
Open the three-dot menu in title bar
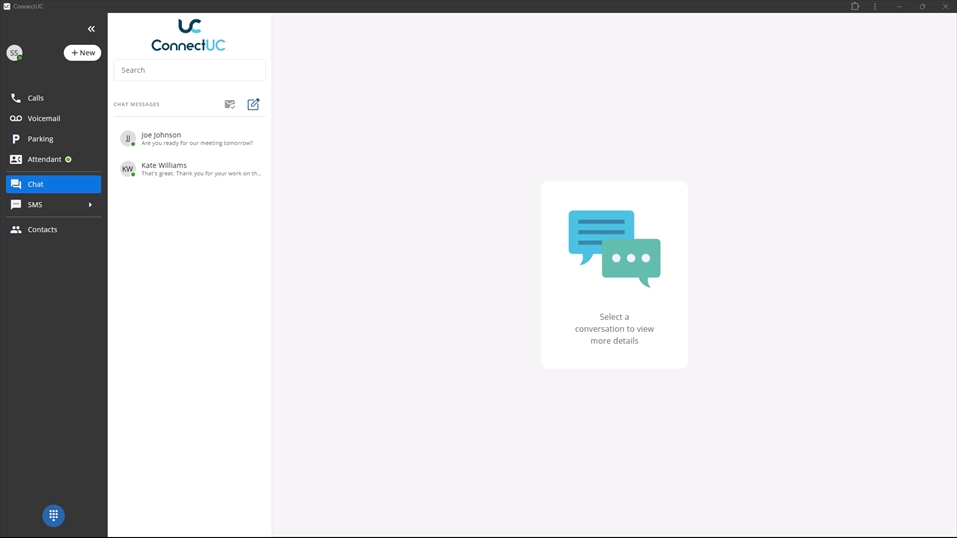coord(875,7)
